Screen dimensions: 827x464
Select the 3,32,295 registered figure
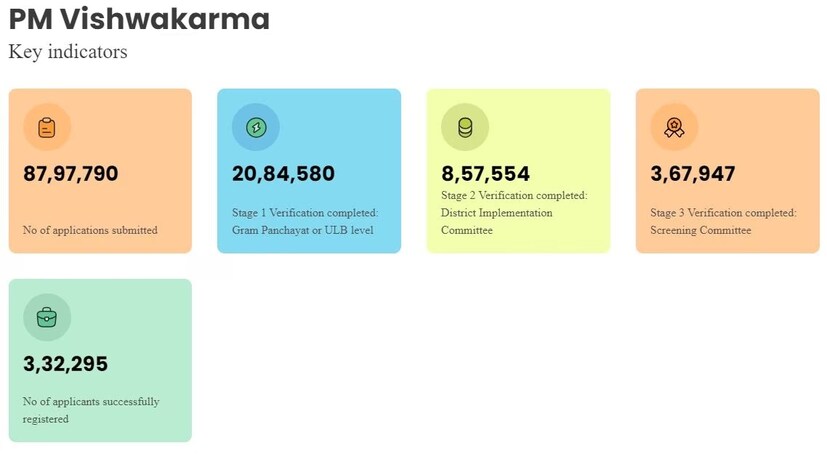[66, 364]
